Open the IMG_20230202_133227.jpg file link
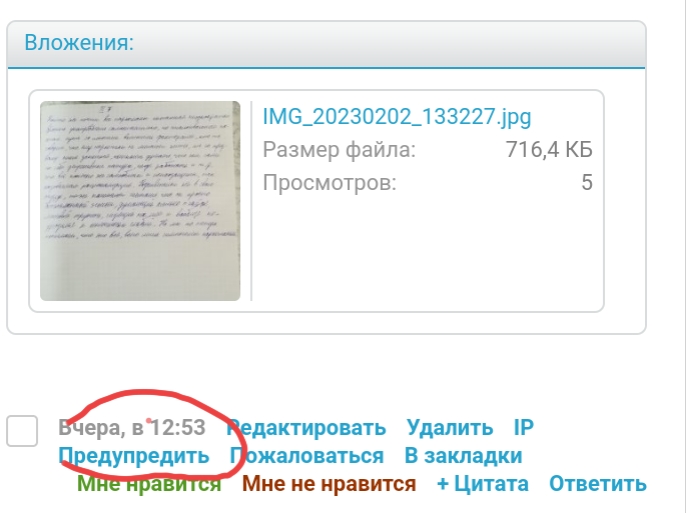Screen dimensions: 686x513 [396, 117]
